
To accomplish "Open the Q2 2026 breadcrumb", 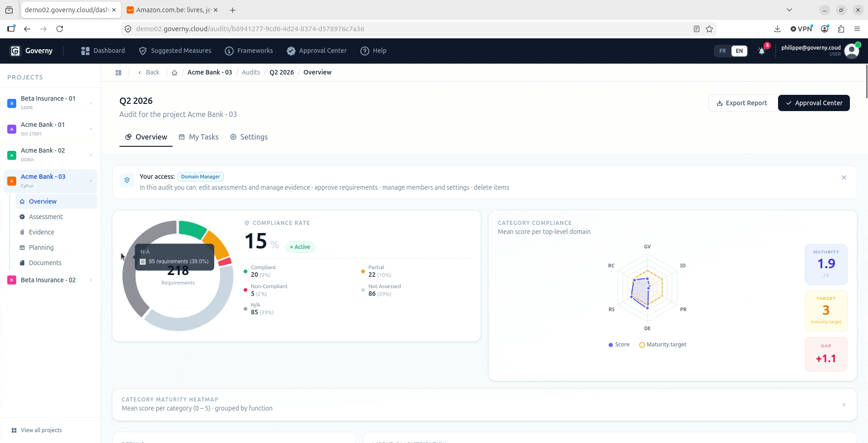I will point(282,73).
